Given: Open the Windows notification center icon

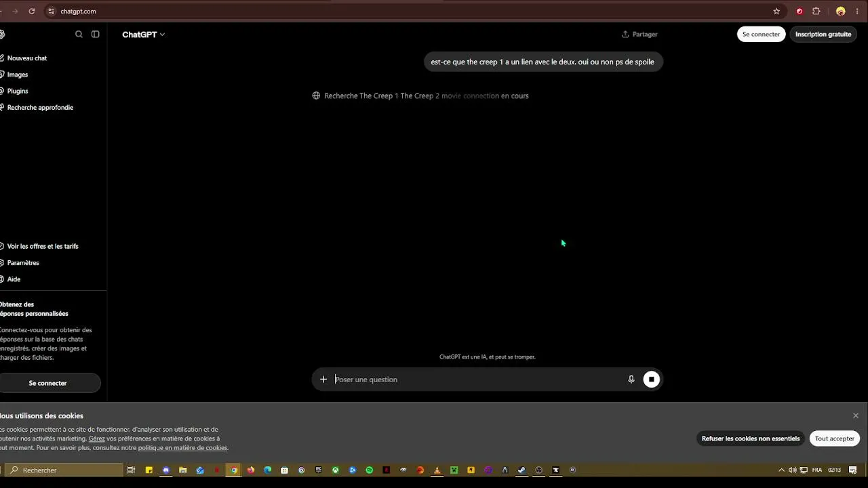Looking at the screenshot, I should (853, 470).
